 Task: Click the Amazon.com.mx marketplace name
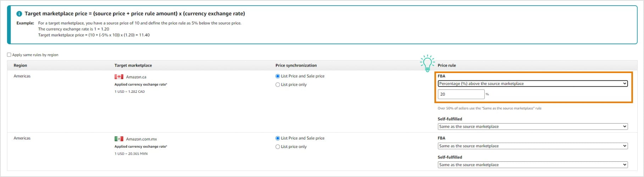tap(141, 139)
